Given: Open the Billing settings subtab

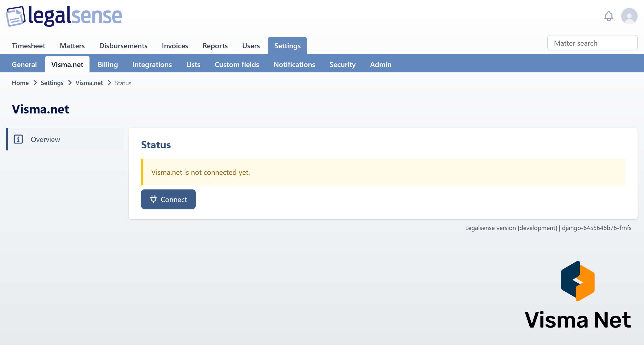Looking at the screenshot, I should (108, 64).
